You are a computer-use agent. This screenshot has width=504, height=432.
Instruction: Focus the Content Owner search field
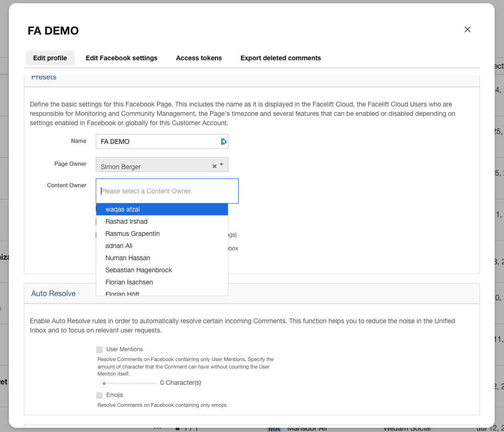[167, 191]
